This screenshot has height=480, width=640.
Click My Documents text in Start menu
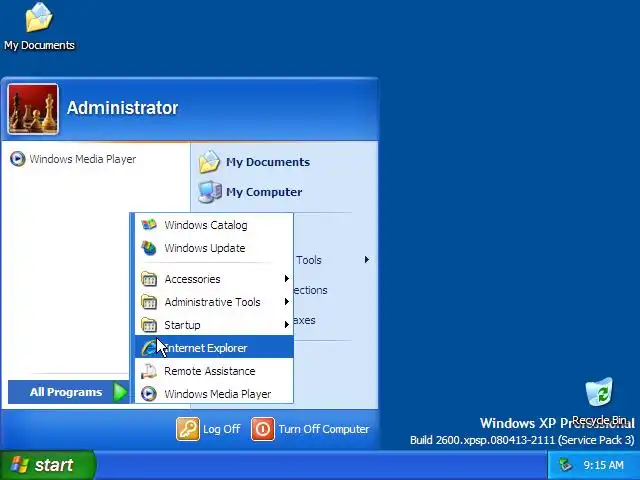[268, 162]
